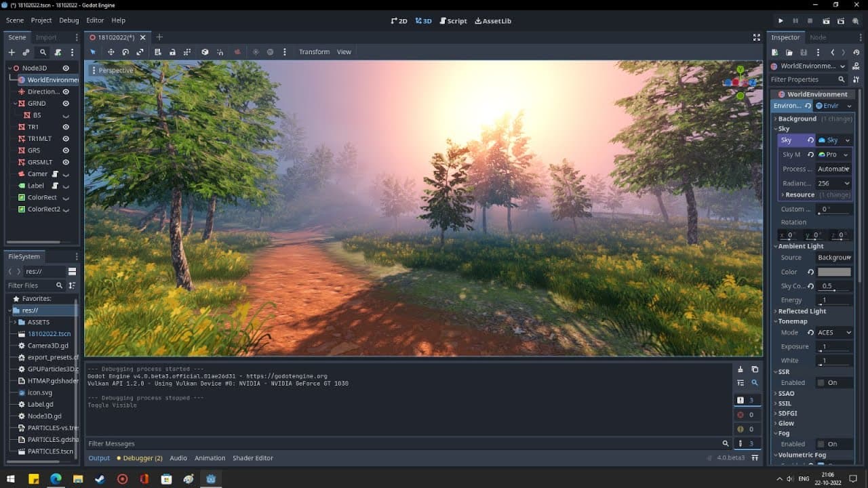
Task: Clear the output log with the trash icon
Action: click(741, 369)
